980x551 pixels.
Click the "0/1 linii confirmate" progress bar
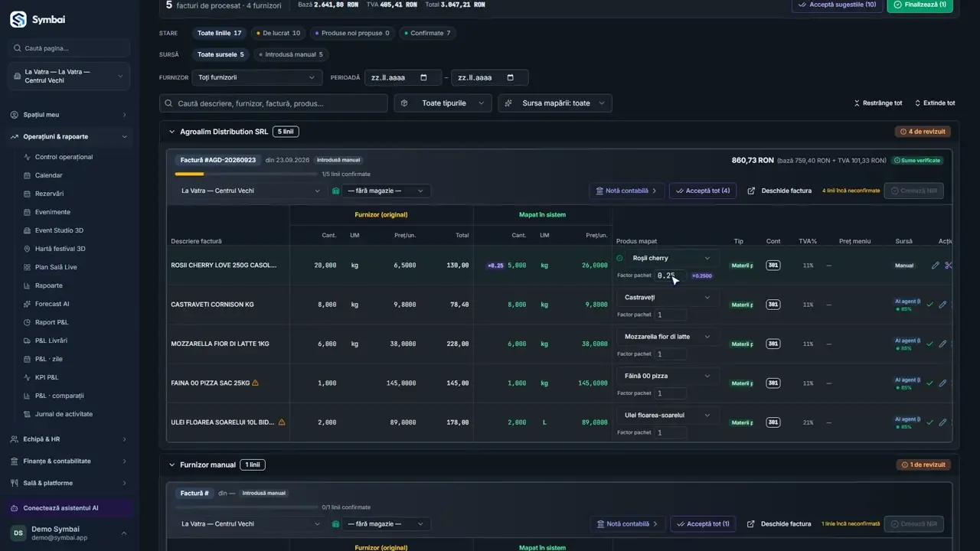tap(245, 507)
